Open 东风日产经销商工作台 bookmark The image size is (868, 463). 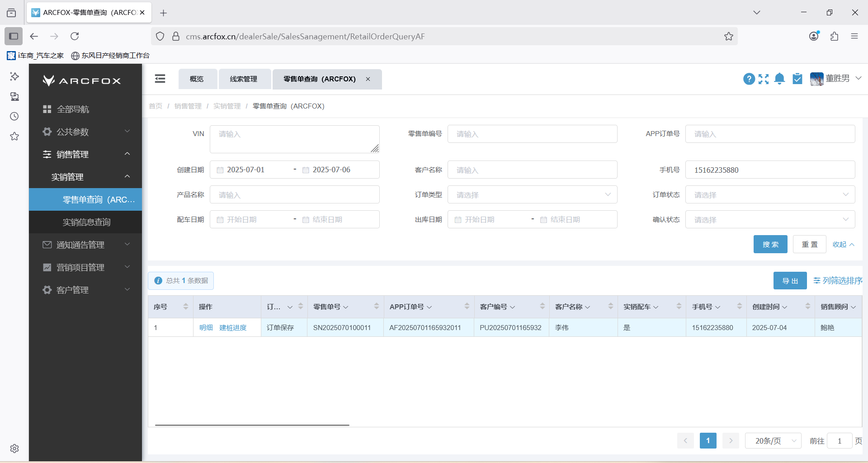point(110,55)
